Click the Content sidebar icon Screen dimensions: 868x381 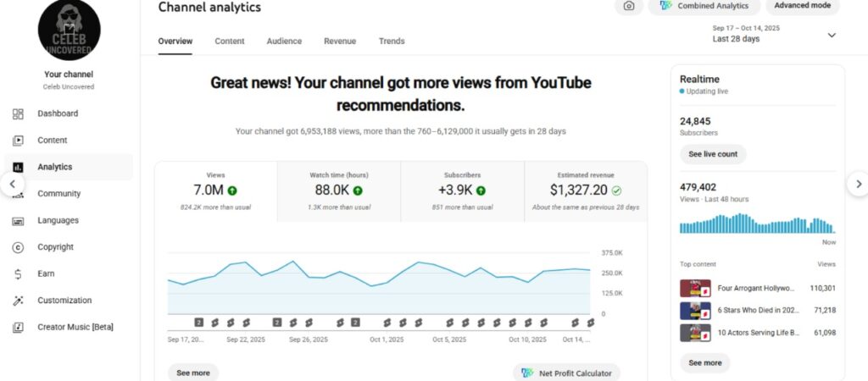[18, 141]
